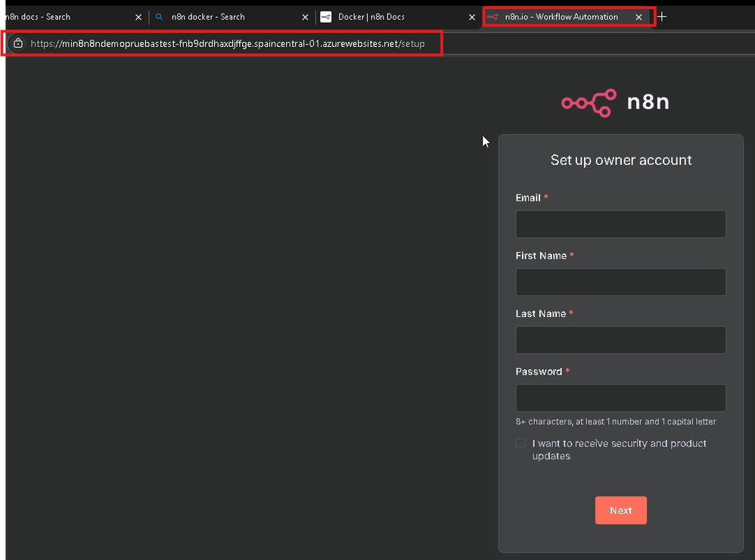Close the n8n docs - Search tab
This screenshot has height=560, width=755.
pyautogui.click(x=138, y=17)
